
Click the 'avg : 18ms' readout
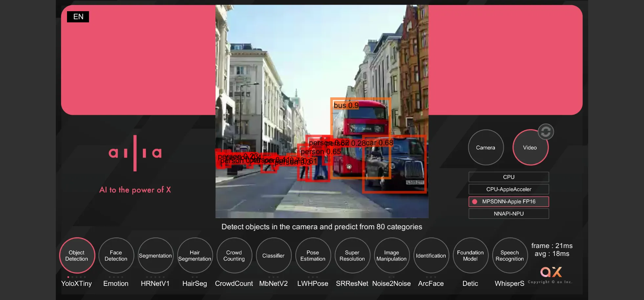coord(552,254)
